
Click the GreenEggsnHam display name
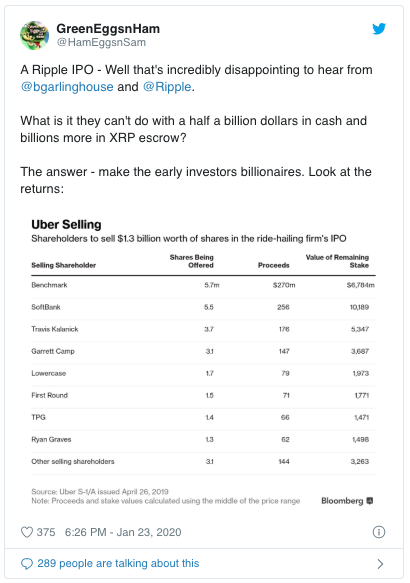108,29
